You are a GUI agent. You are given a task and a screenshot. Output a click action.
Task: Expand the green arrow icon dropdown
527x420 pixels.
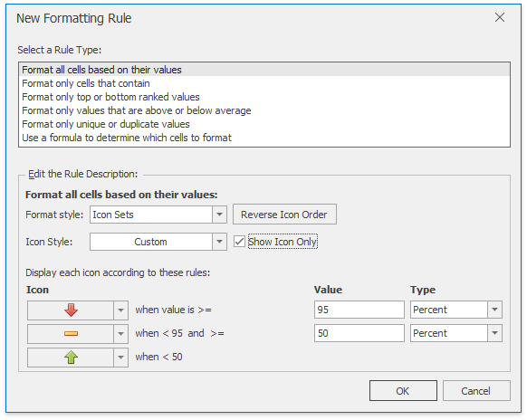(x=120, y=357)
